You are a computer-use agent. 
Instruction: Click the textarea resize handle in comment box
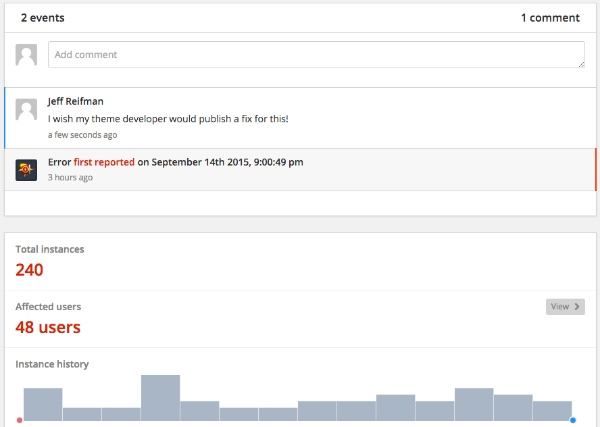click(580, 64)
